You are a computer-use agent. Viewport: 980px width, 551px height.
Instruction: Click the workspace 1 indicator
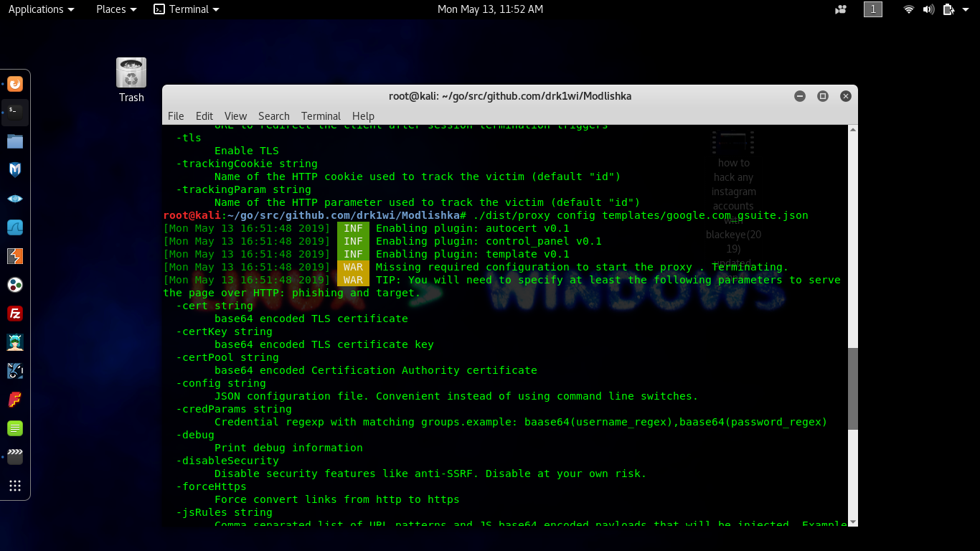click(872, 9)
